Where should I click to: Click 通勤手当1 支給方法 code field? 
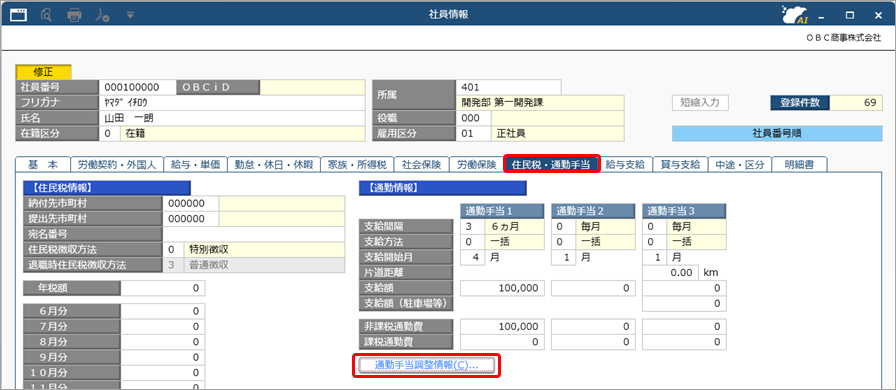[x=472, y=242]
